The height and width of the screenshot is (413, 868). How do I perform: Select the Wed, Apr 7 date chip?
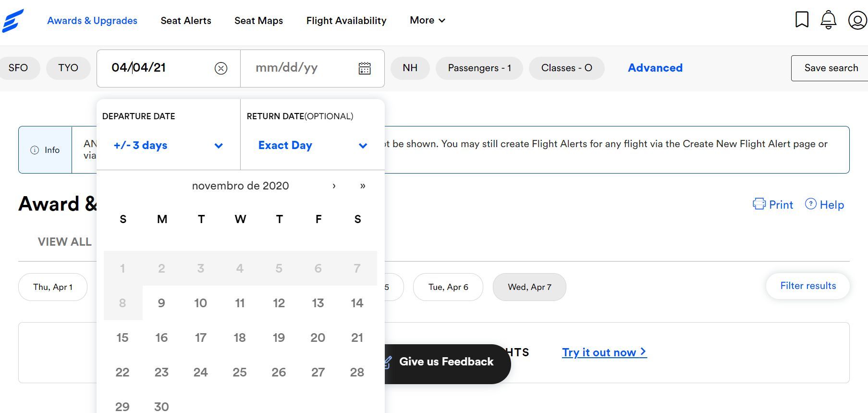(x=529, y=287)
